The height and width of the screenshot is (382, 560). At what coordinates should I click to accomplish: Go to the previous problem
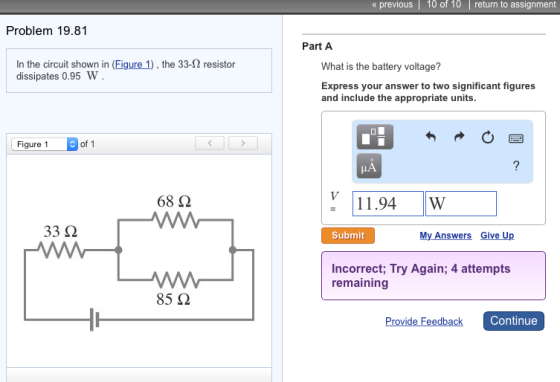click(392, 5)
